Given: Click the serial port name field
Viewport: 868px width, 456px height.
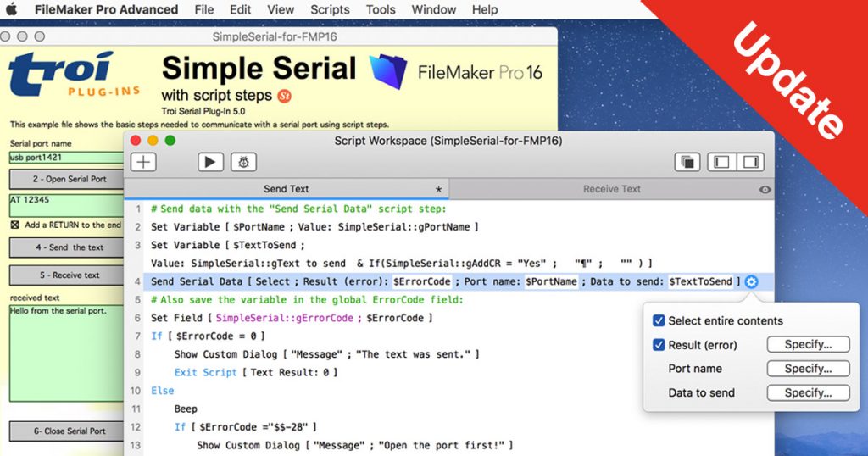Looking at the screenshot, I should [66, 158].
